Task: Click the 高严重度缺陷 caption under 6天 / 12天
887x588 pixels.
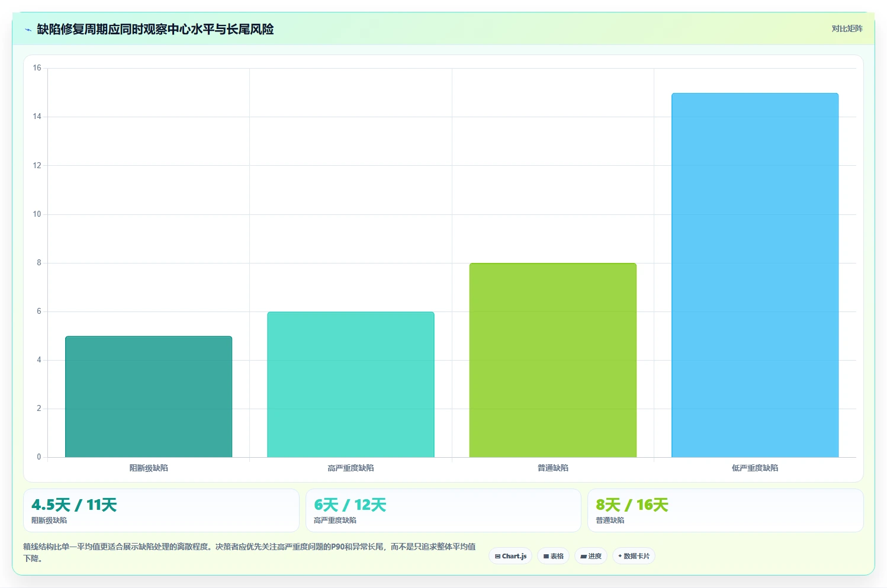Action: click(x=335, y=520)
